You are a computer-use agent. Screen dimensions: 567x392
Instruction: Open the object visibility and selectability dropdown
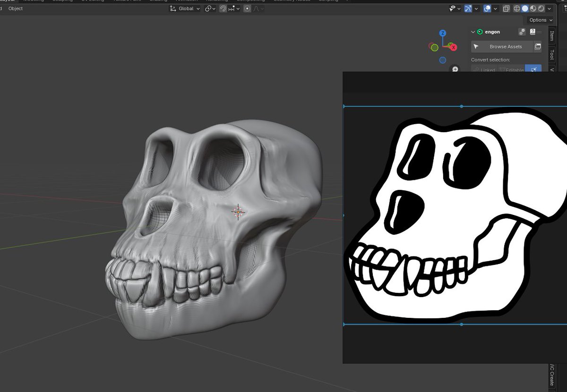(x=455, y=9)
